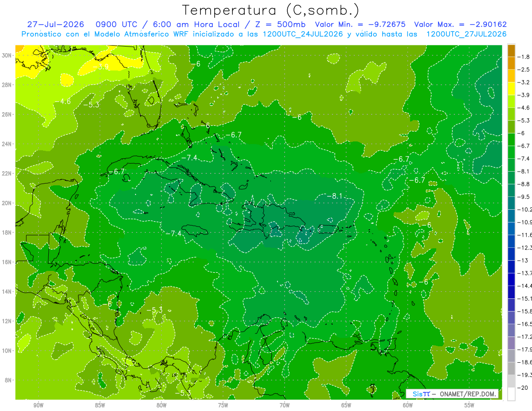Image resolution: width=532 pixels, height=411 pixels.
Task: Click the '-3.9' contour label on the map
Action: tap(101, 67)
